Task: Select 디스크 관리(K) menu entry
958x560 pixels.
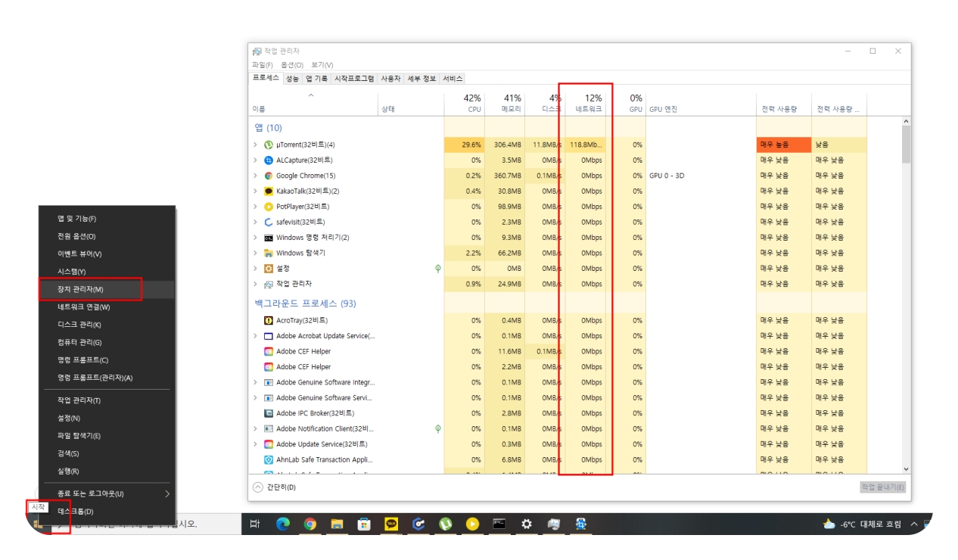Action: tap(107, 325)
